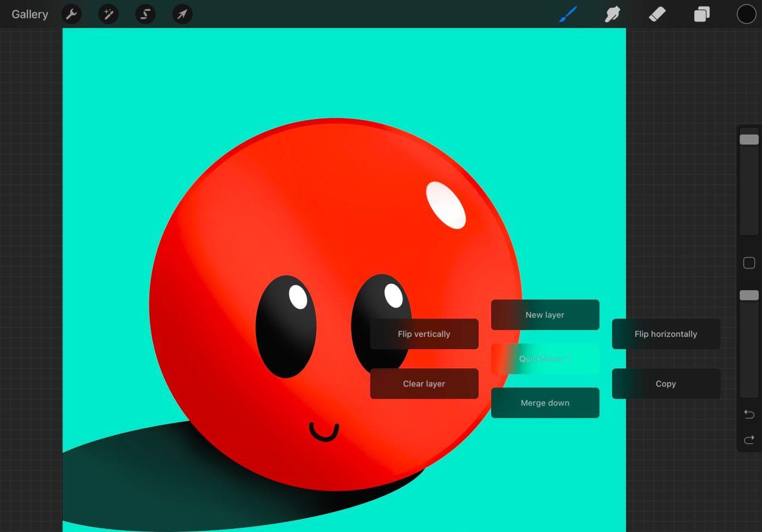Activate the Selection tool
This screenshot has width=762, height=532.
pos(145,14)
